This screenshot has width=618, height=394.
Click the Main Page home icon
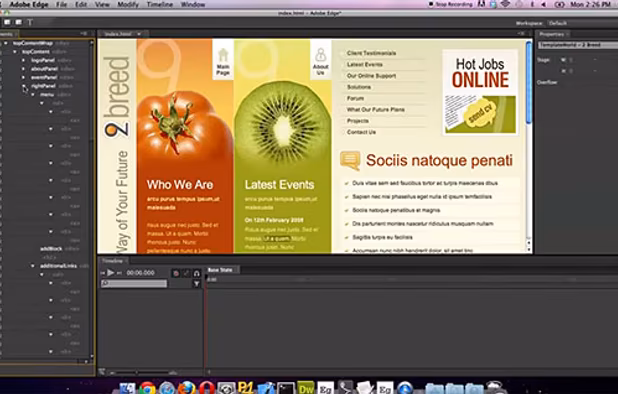223,56
